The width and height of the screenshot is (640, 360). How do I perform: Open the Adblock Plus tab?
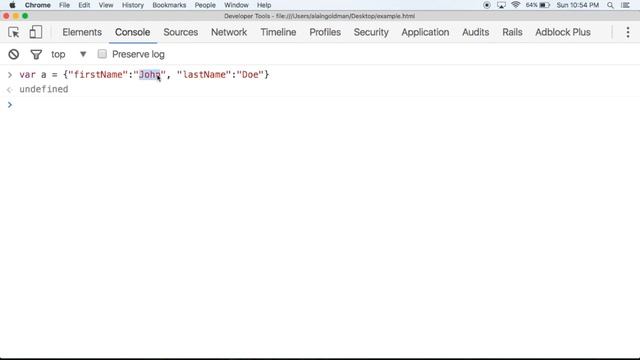(563, 32)
